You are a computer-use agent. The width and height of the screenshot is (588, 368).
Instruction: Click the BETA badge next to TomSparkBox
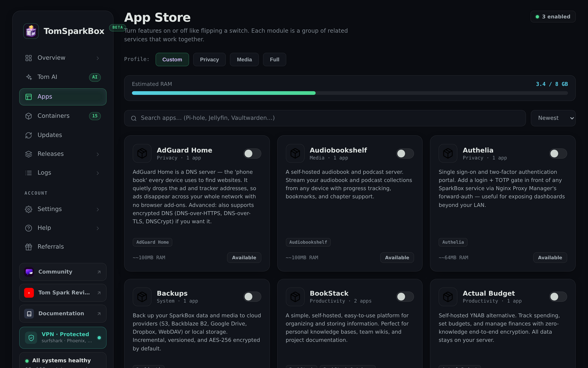pyautogui.click(x=118, y=28)
